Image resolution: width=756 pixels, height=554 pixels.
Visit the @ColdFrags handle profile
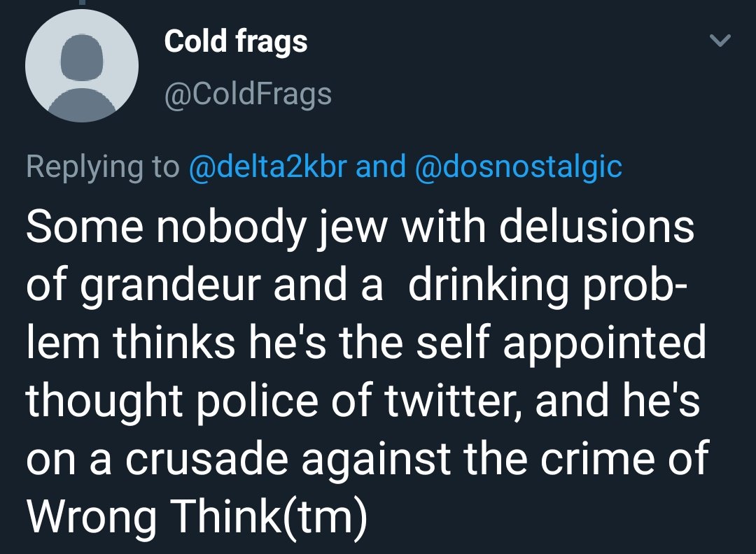click(x=248, y=94)
